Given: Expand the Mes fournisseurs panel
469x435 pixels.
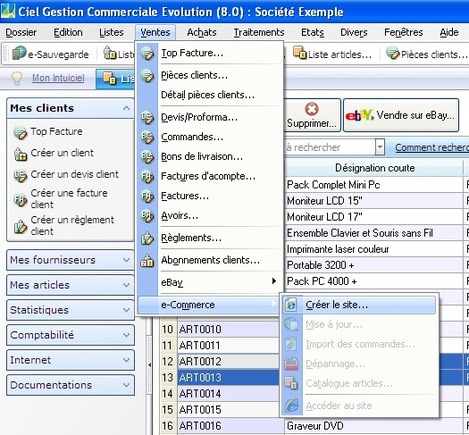Looking at the screenshot, I should click(126, 260).
